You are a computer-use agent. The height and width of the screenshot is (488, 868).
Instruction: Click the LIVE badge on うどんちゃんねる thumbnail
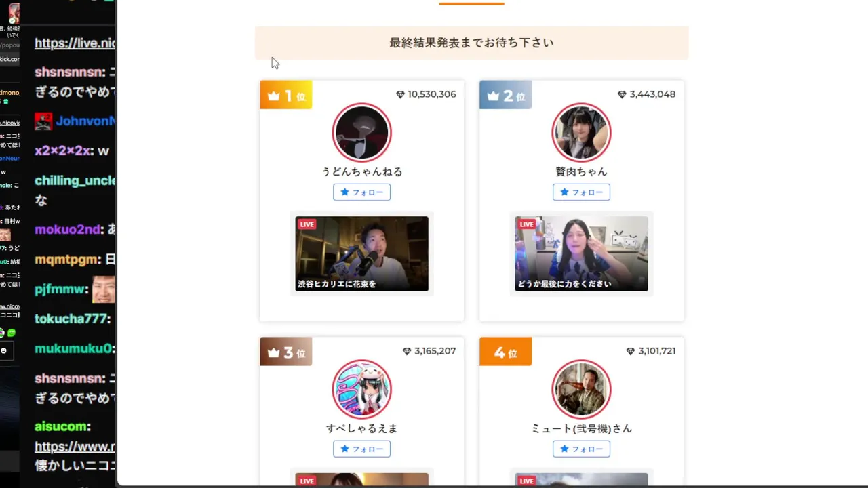click(307, 224)
